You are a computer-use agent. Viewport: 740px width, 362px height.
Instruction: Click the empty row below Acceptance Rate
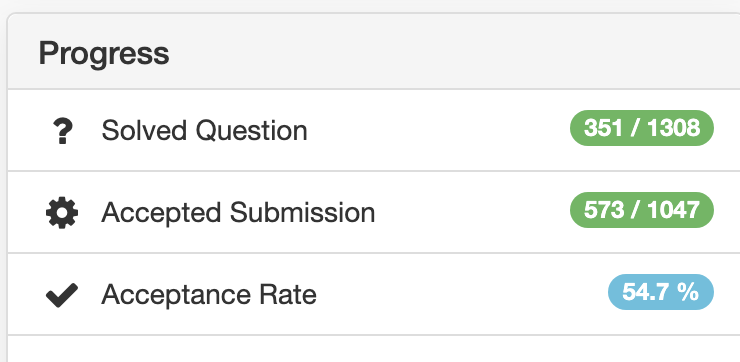pos(374,349)
